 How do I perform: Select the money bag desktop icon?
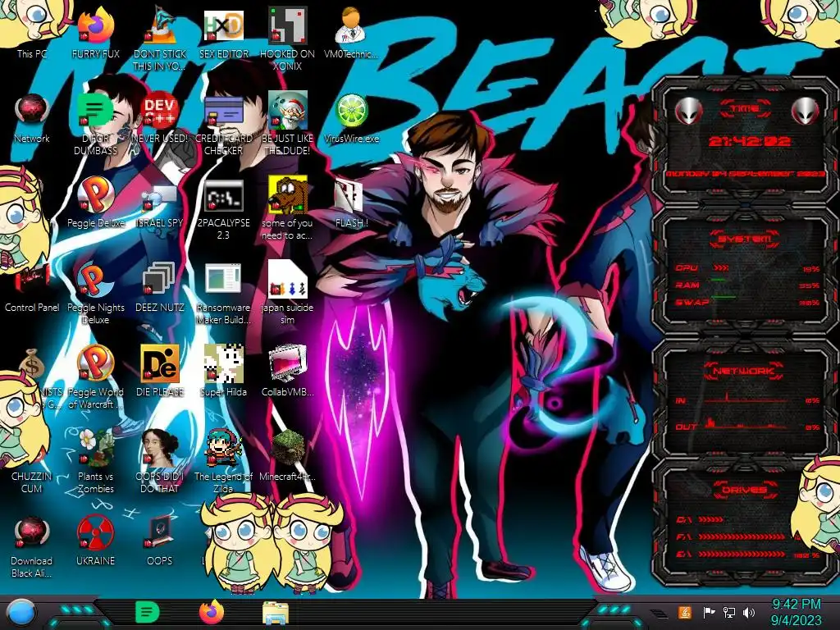click(x=32, y=362)
